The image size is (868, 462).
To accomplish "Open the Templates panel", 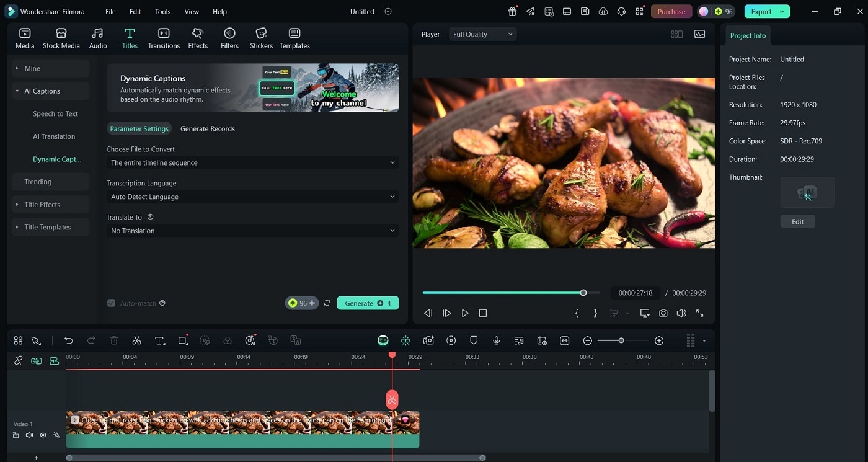I will [294, 38].
